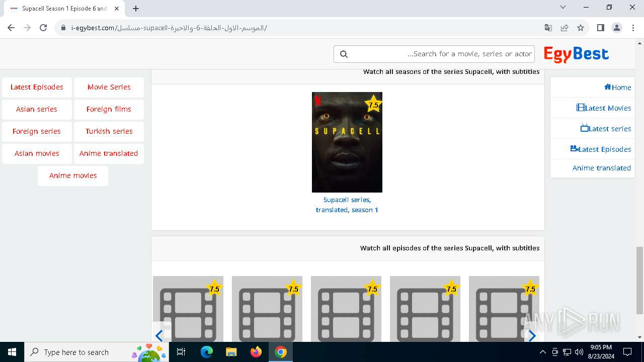Screen dimensions: 644x362
Task: Launch Microsoft Edge from taskbar
Action: coord(207,352)
